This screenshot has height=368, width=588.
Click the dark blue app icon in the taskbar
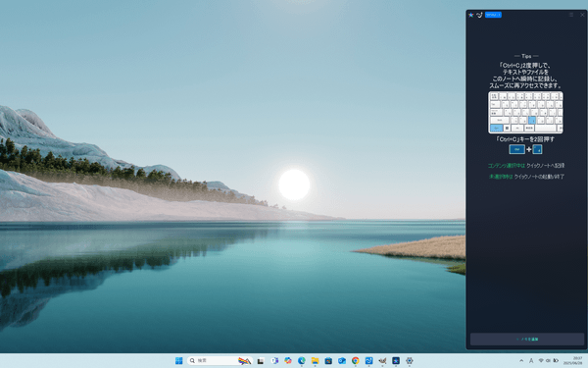pyautogui.click(x=396, y=361)
